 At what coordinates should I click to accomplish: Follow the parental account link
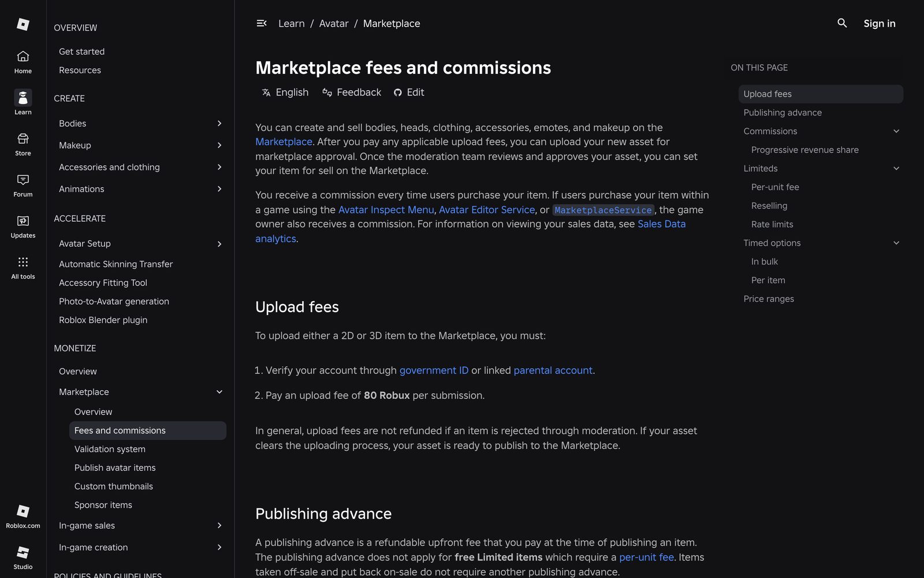click(553, 370)
